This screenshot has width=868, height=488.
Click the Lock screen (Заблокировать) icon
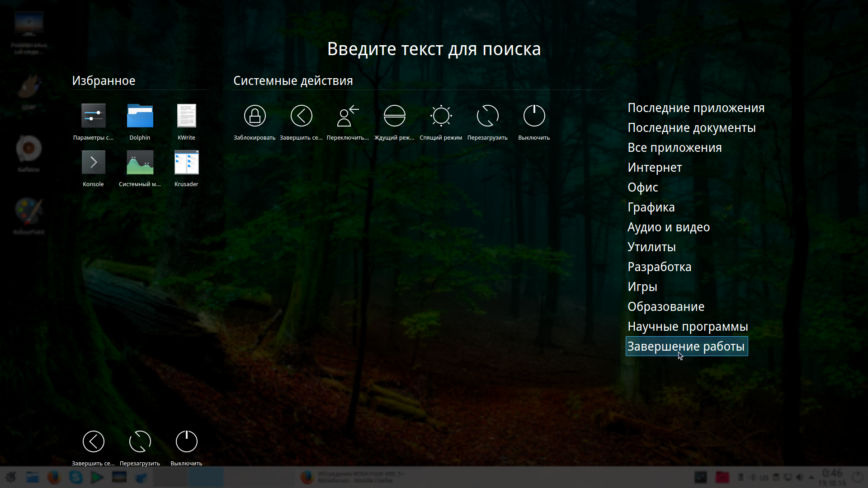click(x=255, y=116)
